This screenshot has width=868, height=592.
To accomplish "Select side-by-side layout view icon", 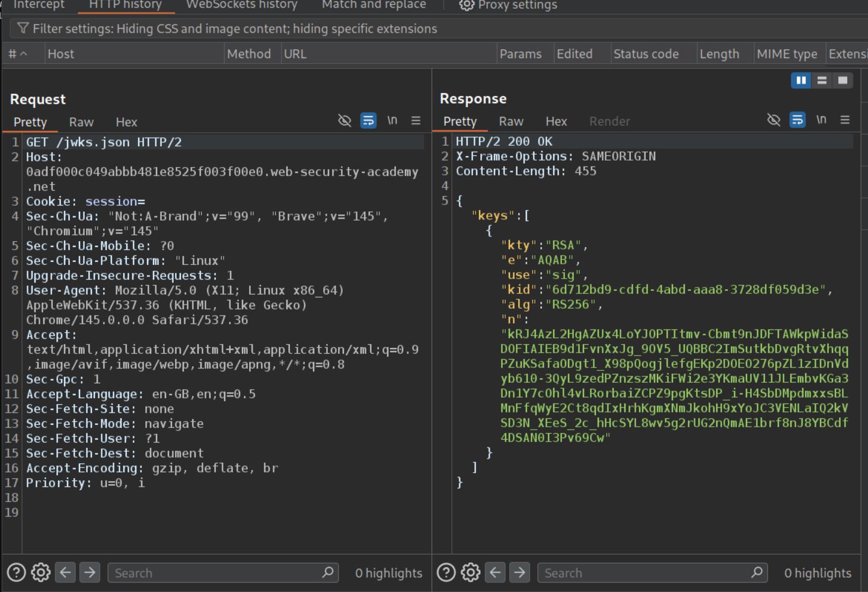I will click(801, 80).
